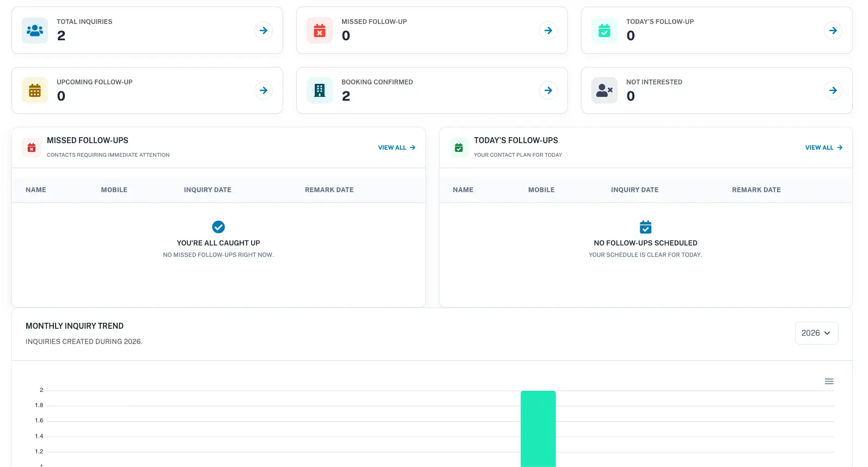
Task: Click the green bar in inquiry trend chart
Action: tap(538, 429)
